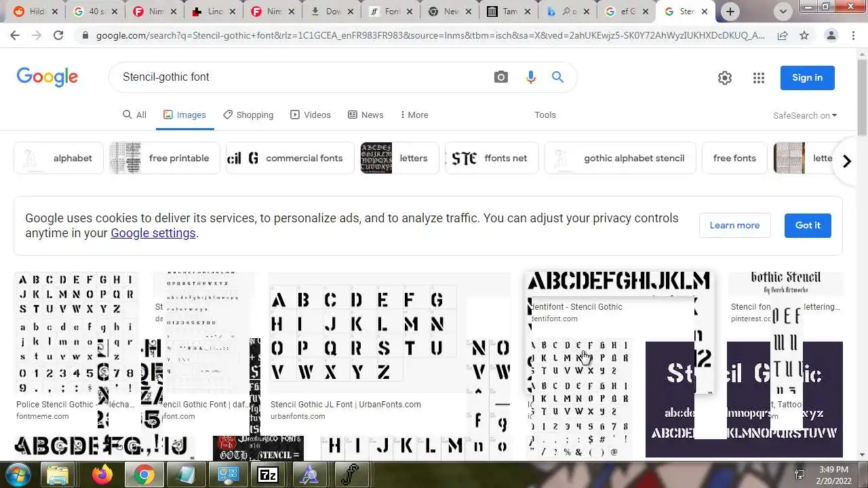
Task: Start voice search with microphone icon
Action: point(530,77)
